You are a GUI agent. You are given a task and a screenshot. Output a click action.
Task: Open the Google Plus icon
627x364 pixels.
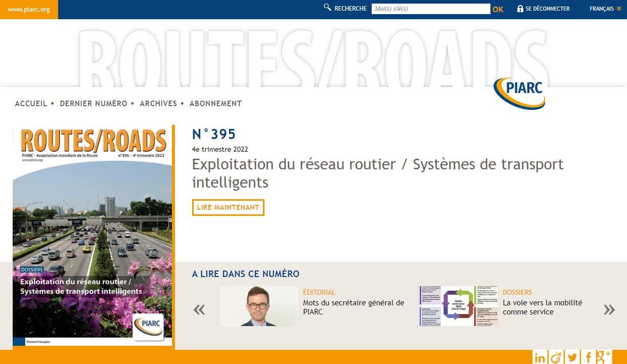604,357
